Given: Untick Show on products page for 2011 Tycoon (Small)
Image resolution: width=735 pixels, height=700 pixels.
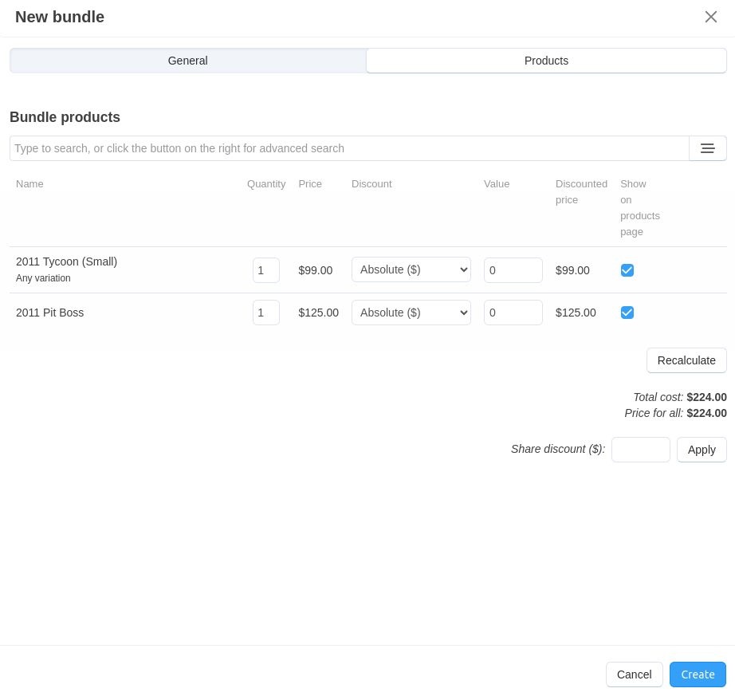Looking at the screenshot, I should click(x=627, y=270).
